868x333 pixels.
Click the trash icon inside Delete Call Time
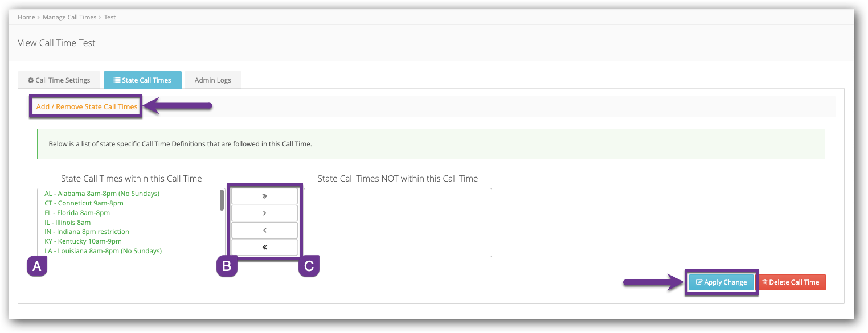pos(765,282)
